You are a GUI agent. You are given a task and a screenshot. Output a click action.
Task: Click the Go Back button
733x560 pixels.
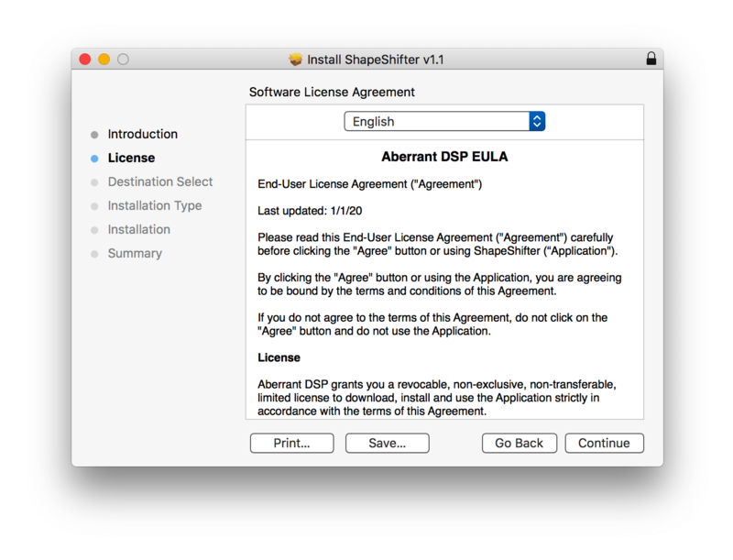520,443
